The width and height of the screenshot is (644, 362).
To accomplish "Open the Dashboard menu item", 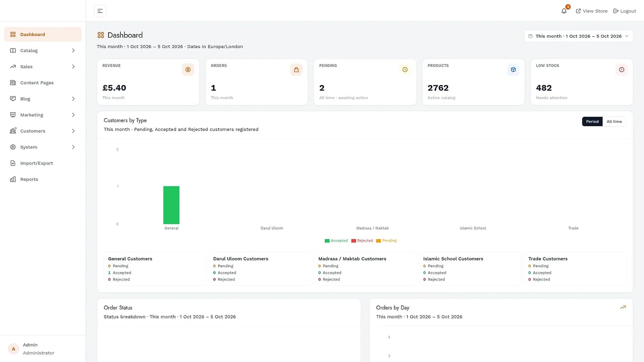I will click(43, 35).
